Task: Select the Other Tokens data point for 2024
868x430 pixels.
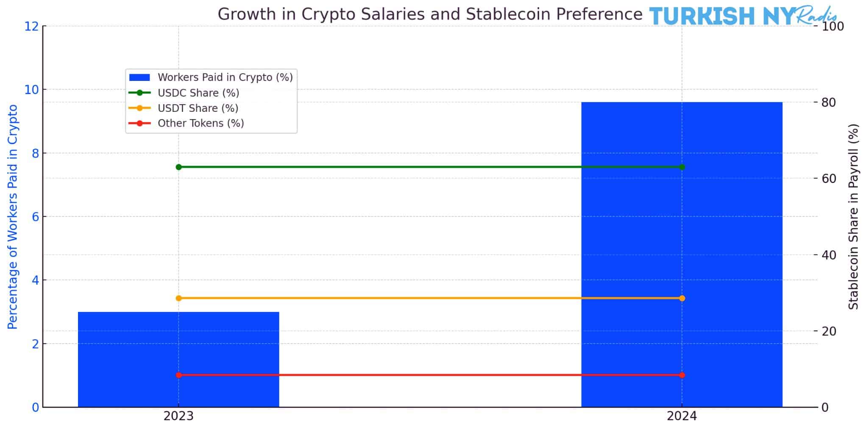Action: point(682,375)
